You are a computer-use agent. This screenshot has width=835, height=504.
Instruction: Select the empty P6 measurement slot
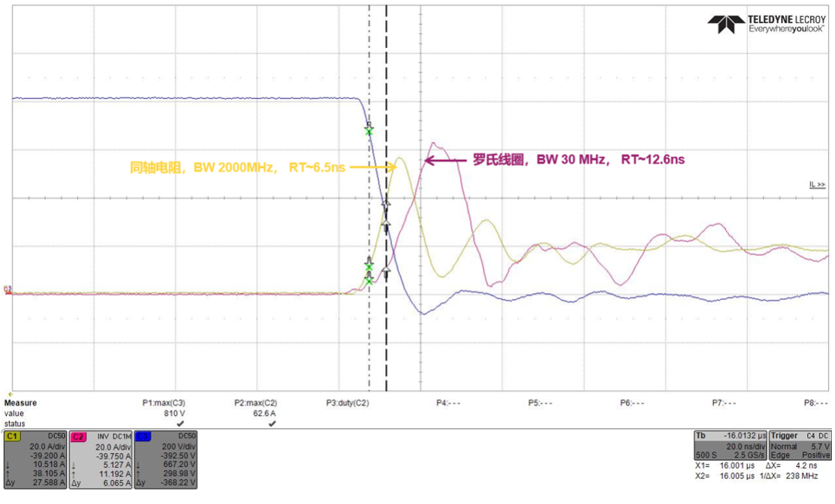pyautogui.click(x=632, y=403)
